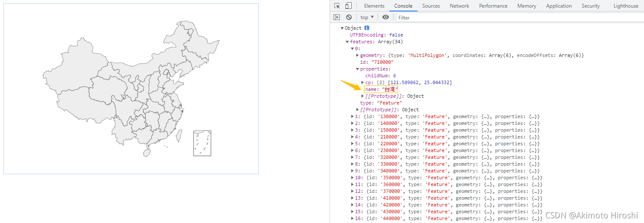Expand the geometry MultiPolygon entry
Screen dimensions: 644x223
[358, 55]
